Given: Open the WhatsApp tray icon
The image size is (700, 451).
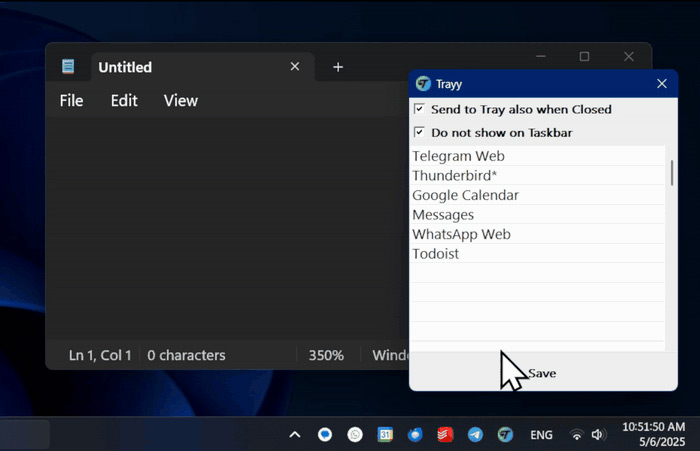Looking at the screenshot, I should point(355,434).
